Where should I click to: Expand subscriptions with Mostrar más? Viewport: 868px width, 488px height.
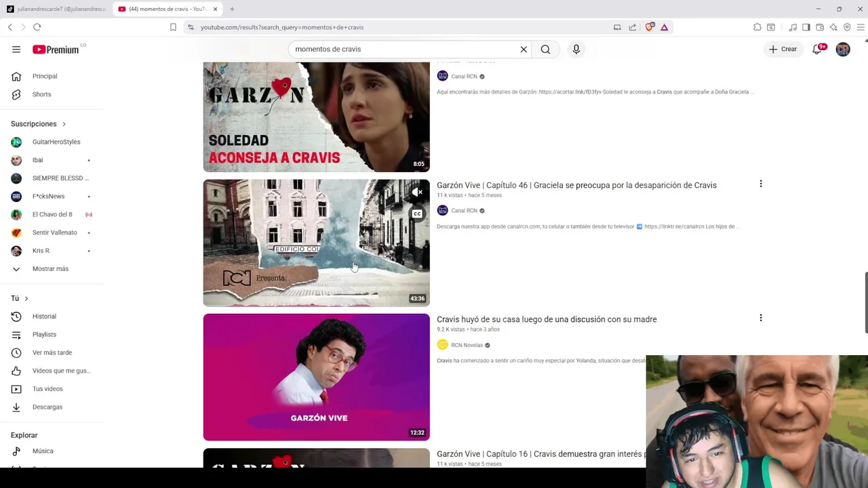click(52, 269)
